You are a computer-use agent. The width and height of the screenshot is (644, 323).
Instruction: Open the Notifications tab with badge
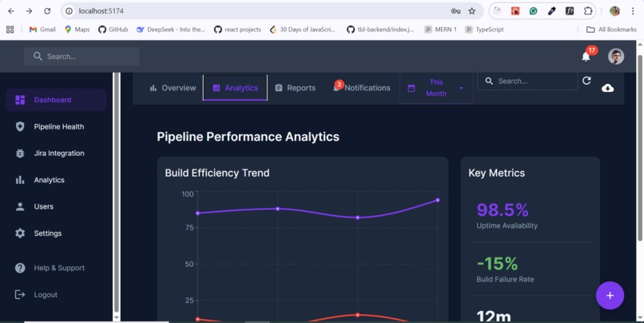pos(361,88)
